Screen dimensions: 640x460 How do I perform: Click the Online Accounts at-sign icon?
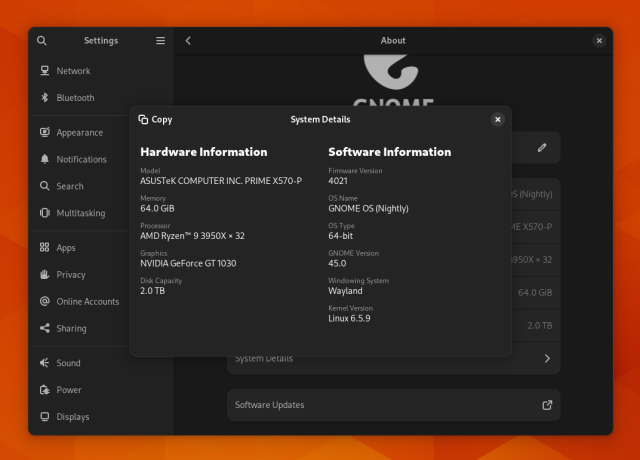[x=44, y=301]
